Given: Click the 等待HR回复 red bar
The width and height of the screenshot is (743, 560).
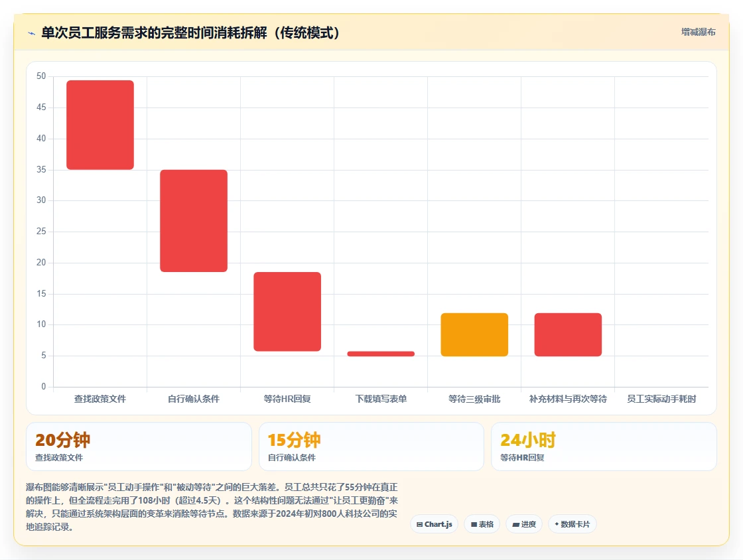Looking at the screenshot, I should click(287, 312).
